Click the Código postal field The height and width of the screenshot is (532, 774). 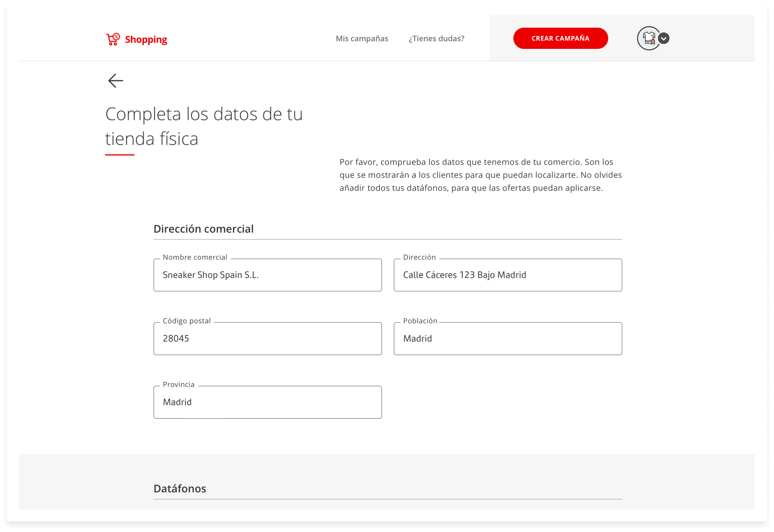click(267, 338)
